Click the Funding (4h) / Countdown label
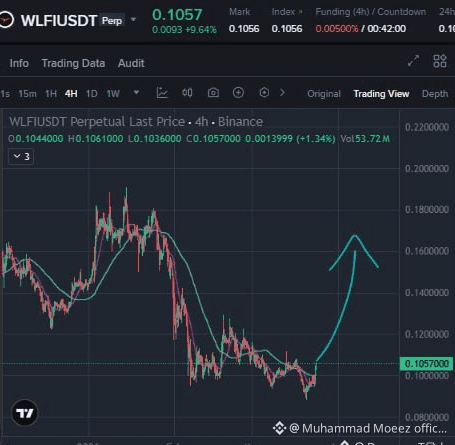This screenshot has width=455, height=445. pyautogui.click(x=371, y=12)
